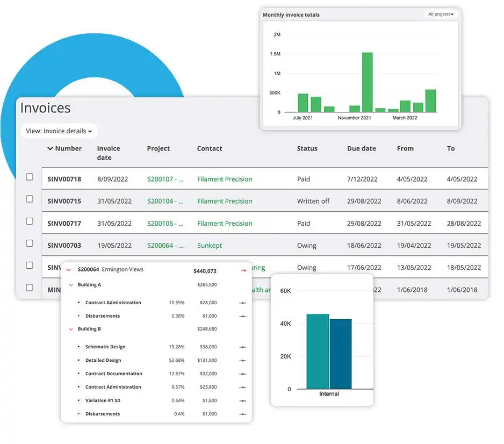Click the sort arrow next to Number column
Screen dimensions: 504x444
pyautogui.click(x=50, y=148)
